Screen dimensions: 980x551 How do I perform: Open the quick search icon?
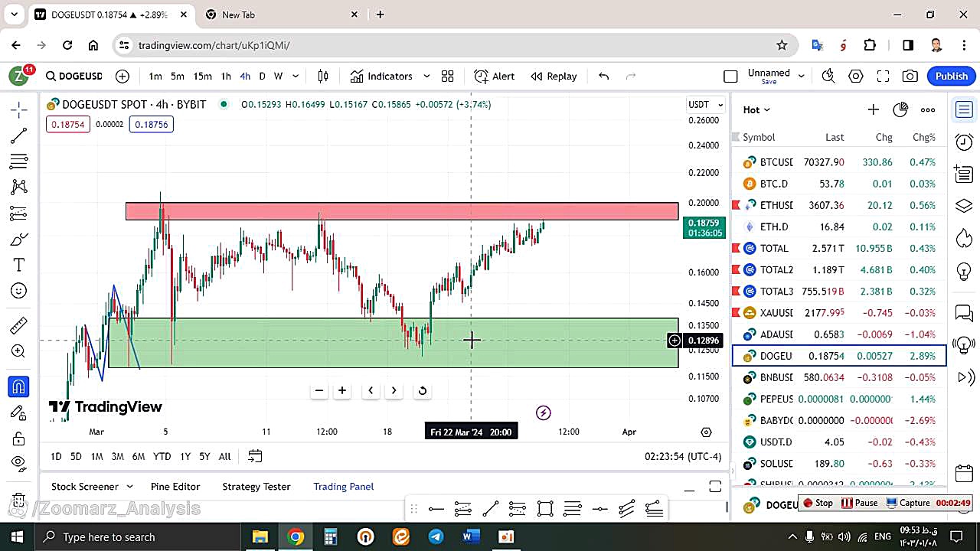click(828, 76)
